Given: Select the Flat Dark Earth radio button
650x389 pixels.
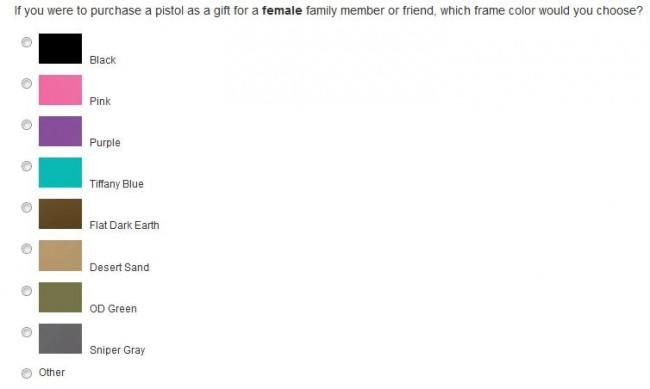Looking at the screenshot, I should point(27,207).
